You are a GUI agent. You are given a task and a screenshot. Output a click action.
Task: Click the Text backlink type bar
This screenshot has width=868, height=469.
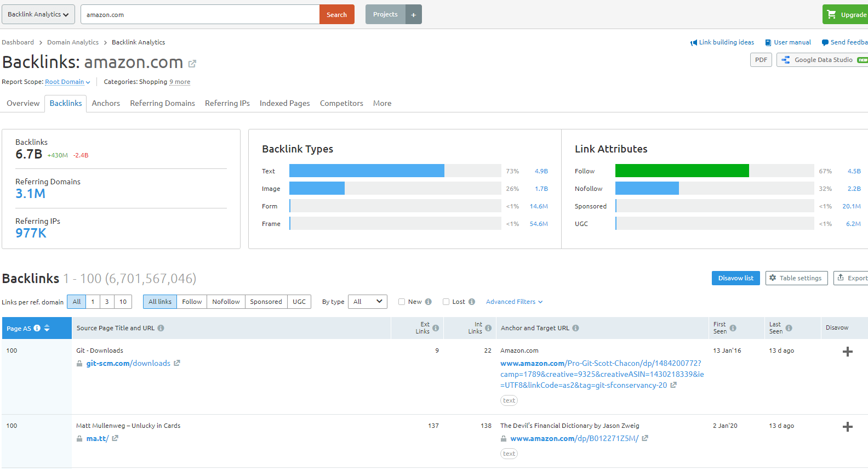(x=367, y=171)
